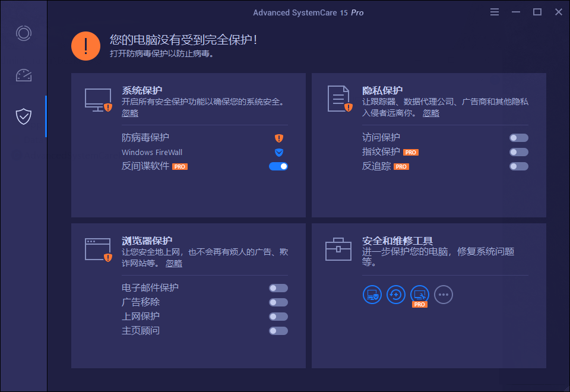Viewport: 570px width, 392px height.
Task: Click the 反间谍软件 label
Action: (145, 166)
